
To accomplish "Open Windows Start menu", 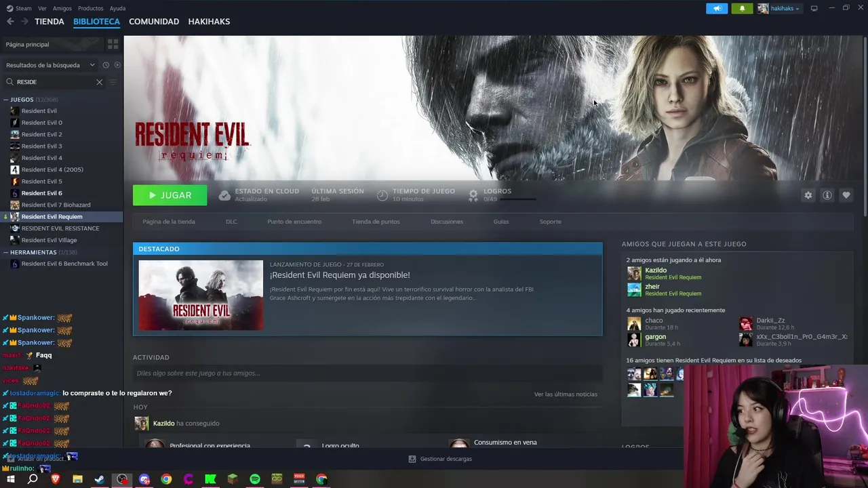I will (x=11, y=479).
